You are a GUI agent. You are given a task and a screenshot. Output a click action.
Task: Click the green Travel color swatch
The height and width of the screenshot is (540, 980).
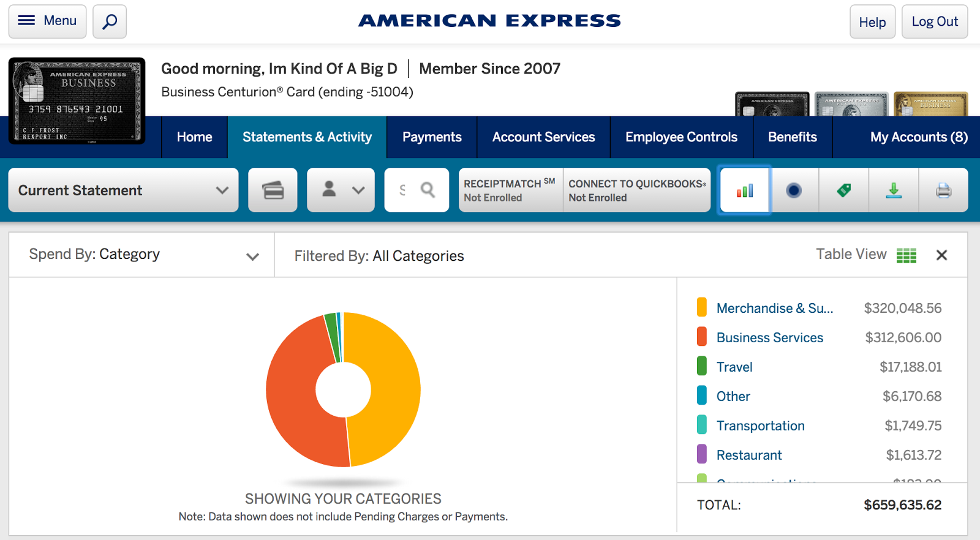(x=702, y=366)
